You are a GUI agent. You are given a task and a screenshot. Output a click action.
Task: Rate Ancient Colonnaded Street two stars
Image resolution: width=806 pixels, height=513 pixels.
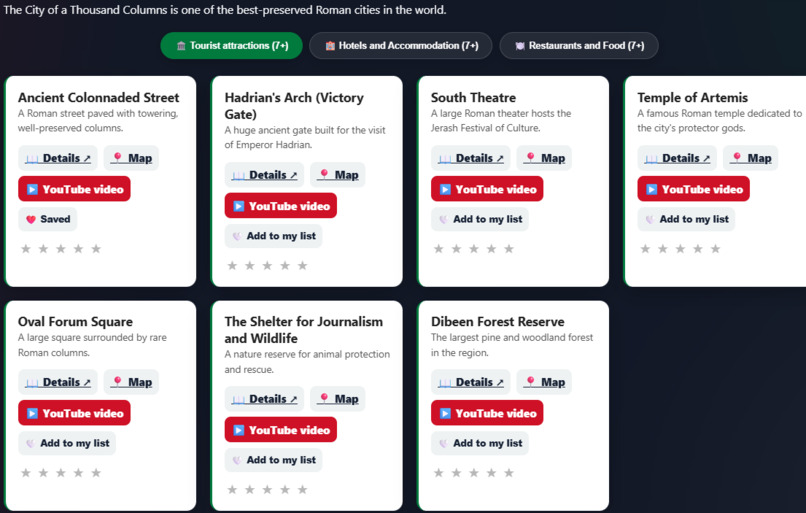click(x=43, y=249)
